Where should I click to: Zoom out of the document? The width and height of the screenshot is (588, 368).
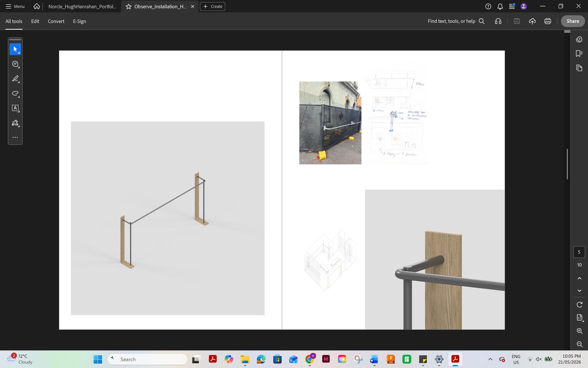tap(580, 344)
